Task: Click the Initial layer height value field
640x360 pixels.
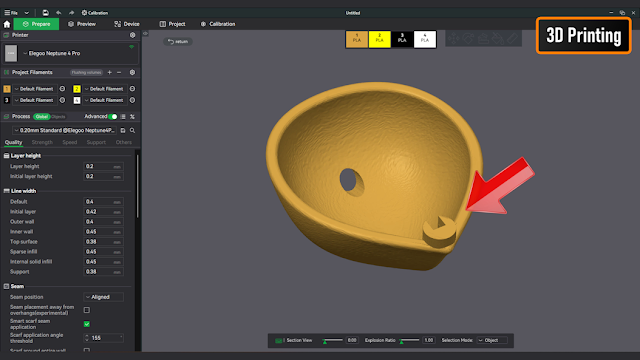Action: pos(103,176)
